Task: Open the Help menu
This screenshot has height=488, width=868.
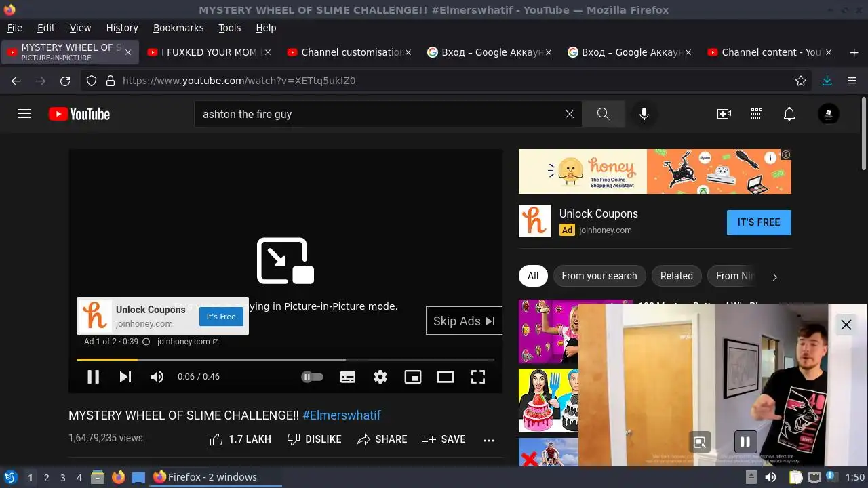Action: pos(266,28)
